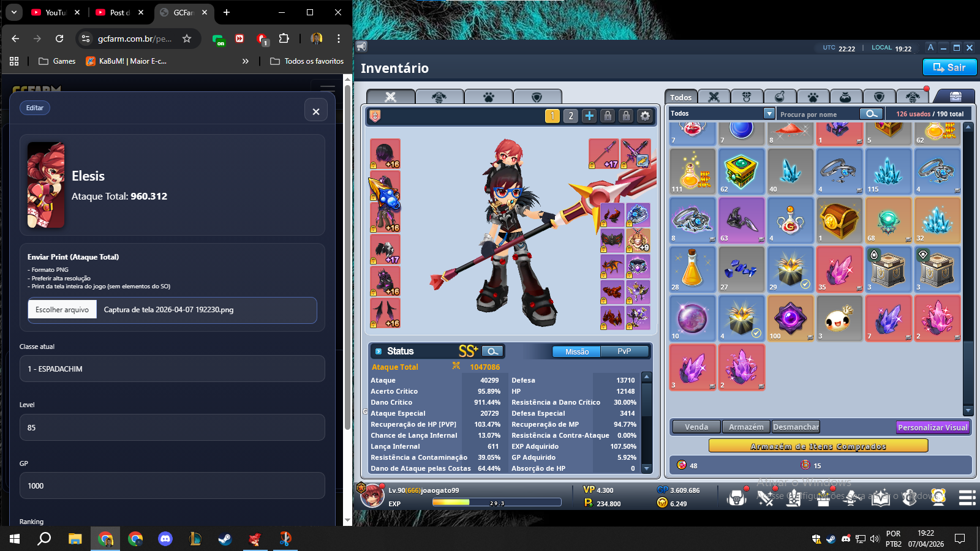Select the white G potion item with 4
This screenshot has height=551, width=980.
(x=790, y=220)
